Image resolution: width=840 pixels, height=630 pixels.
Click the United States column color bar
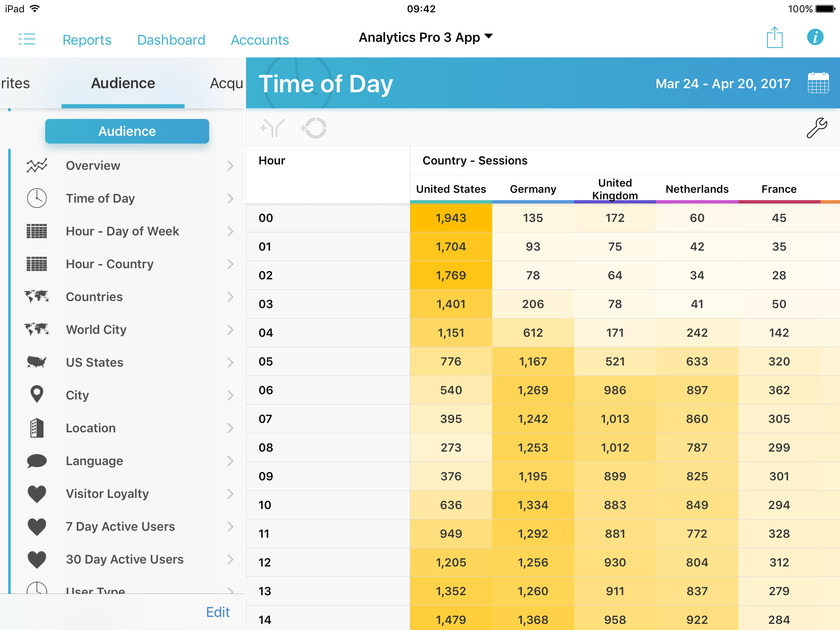click(x=451, y=202)
